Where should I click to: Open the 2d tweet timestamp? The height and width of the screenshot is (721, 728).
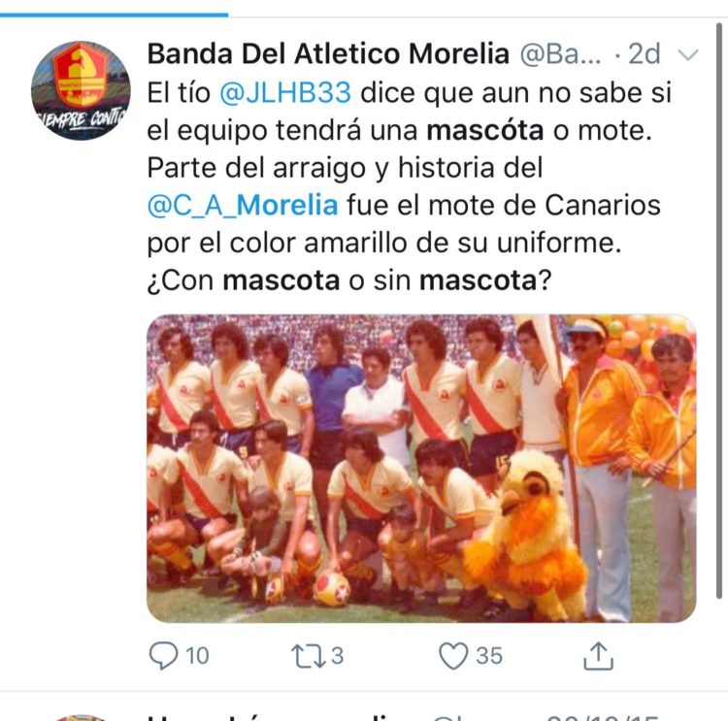coord(644,53)
